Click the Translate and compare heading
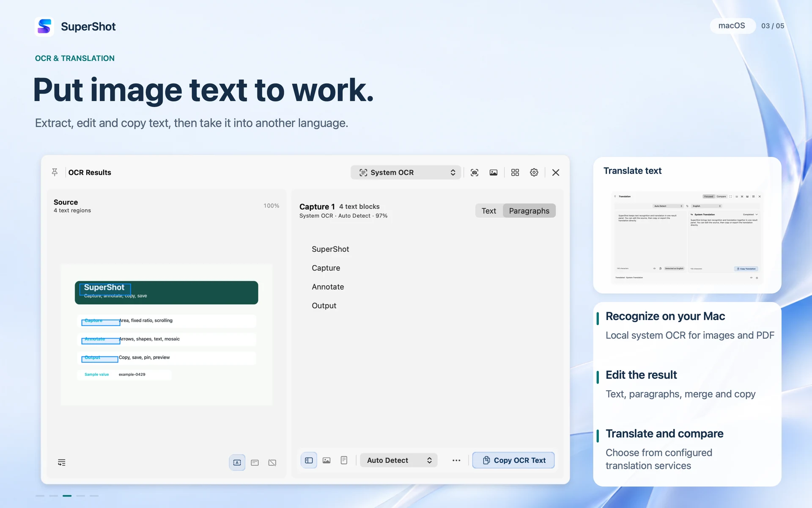Viewport: 812px width, 508px height. (x=664, y=434)
